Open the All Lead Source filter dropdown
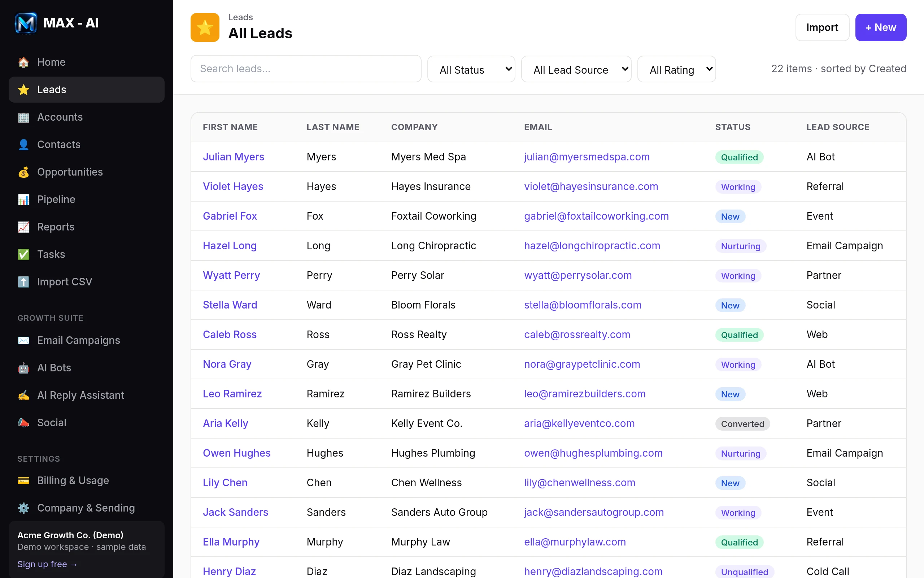 (x=576, y=69)
